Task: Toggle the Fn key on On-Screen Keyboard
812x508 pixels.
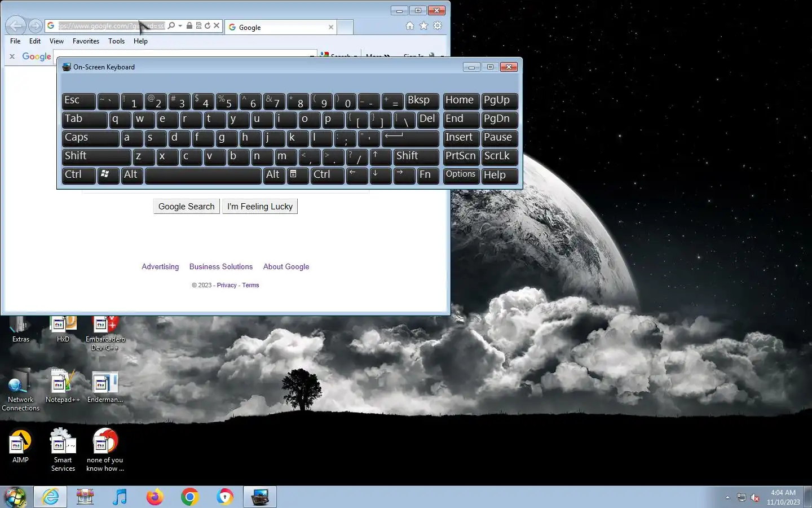Action: 428,176
